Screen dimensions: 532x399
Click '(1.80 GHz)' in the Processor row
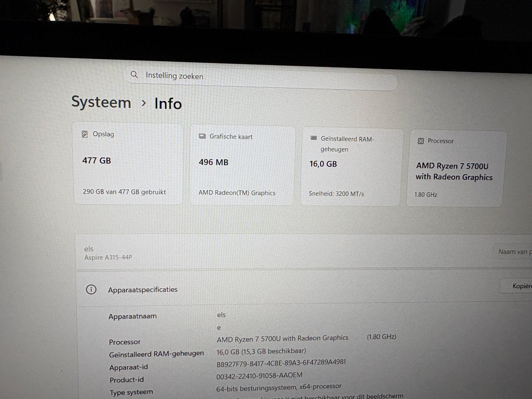[x=381, y=337]
